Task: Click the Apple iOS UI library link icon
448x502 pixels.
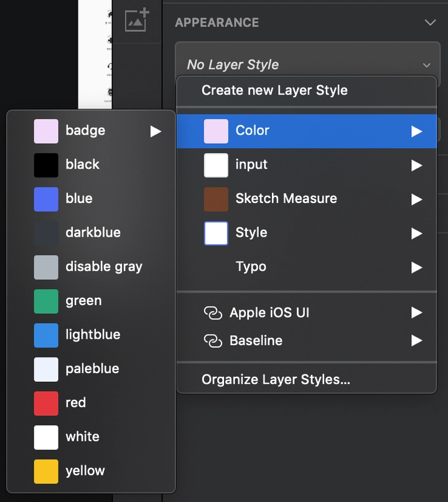Action: [213, 313]
